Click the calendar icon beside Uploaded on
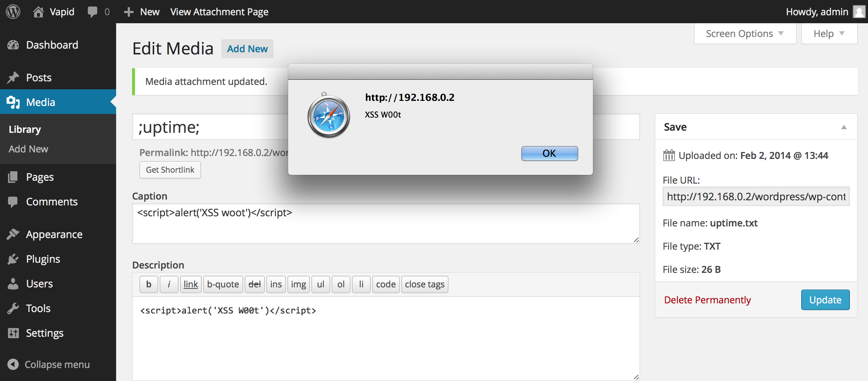This screenshot has height=381, width=868. pos(669,155)
